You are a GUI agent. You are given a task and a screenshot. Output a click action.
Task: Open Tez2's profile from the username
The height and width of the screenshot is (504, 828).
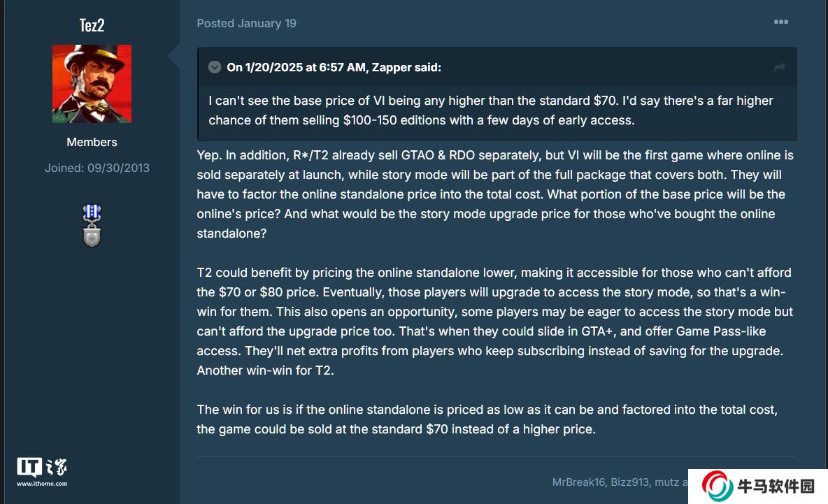click(x=92, y=26)
